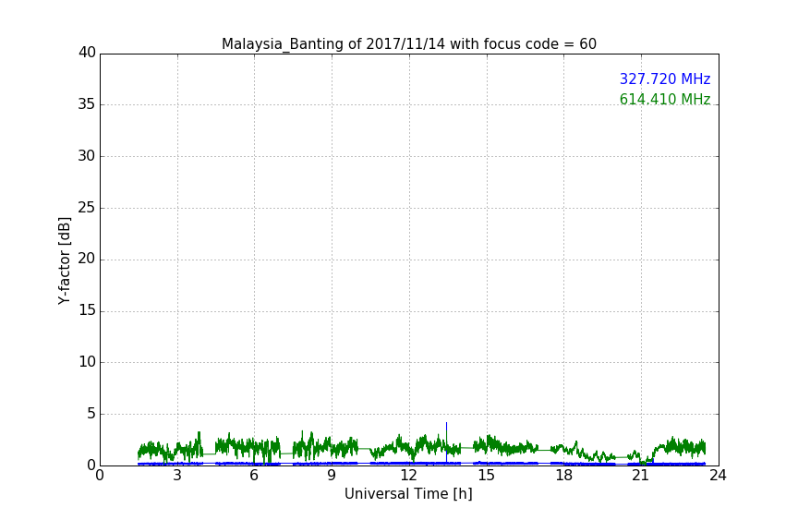Click y-axis tick label 5
The width and height of the screenshot is (798, 532).
tap(91, 414)
